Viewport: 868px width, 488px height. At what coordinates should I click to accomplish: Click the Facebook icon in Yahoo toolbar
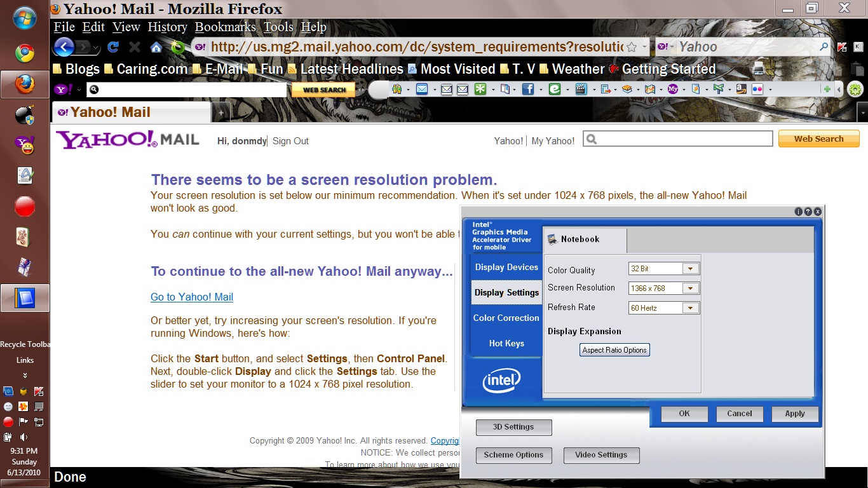(528, 90)
